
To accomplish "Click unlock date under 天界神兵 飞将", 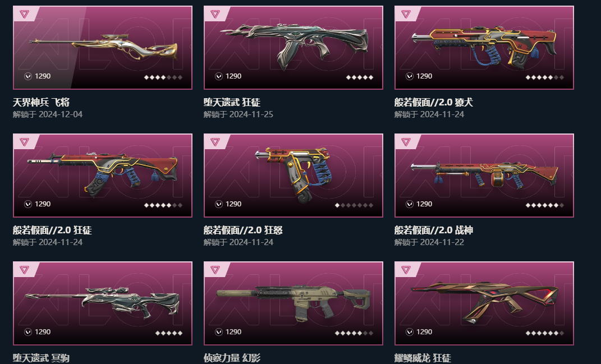I will 48,114.
